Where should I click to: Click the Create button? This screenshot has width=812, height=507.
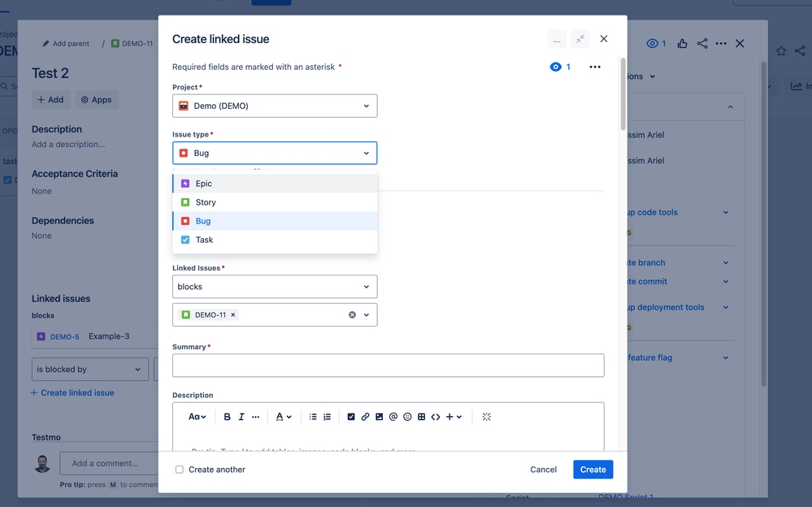pos(593,470)
